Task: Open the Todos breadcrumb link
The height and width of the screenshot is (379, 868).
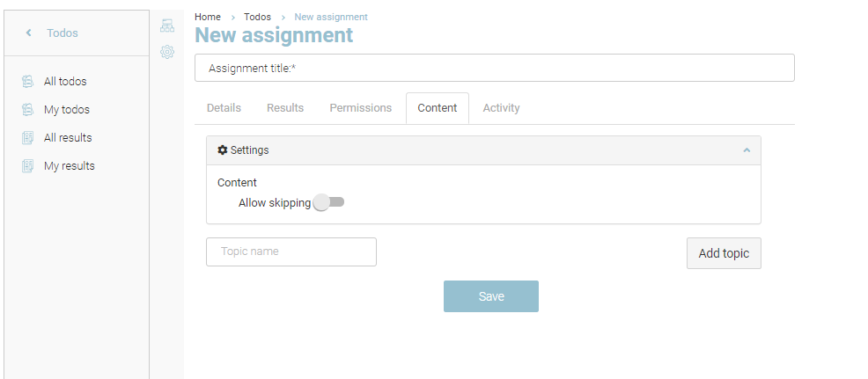Action: click(x=257, y=17)
